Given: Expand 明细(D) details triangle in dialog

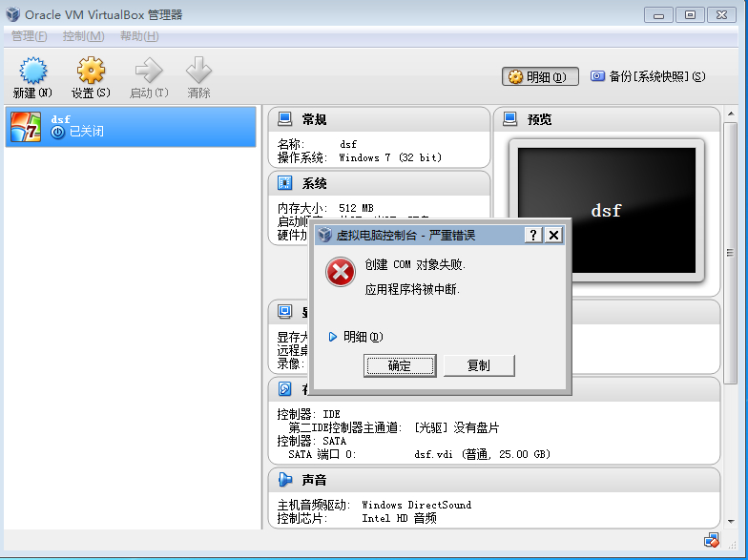Looking at the screenshot, I should pos(332,337).
